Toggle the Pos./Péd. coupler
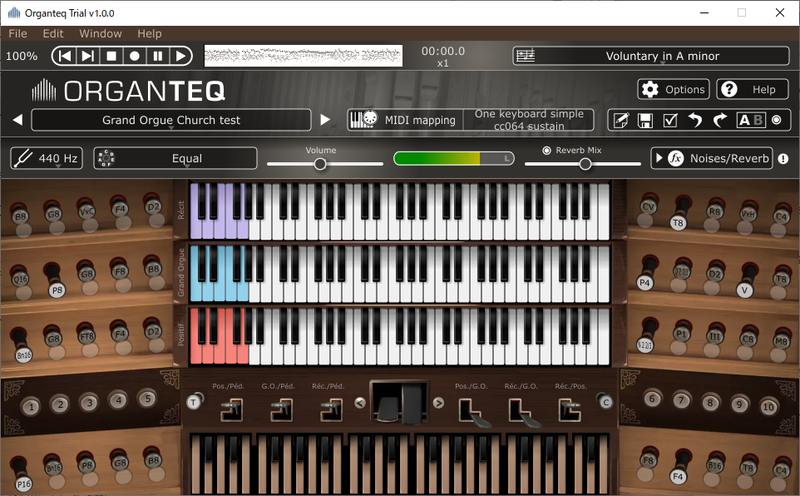 231,410
